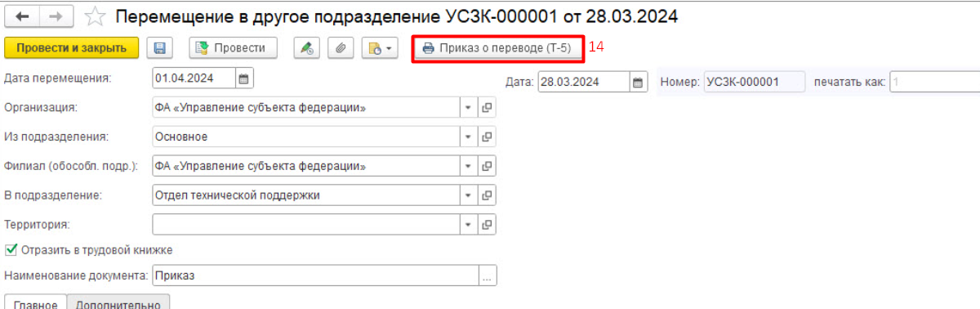Open calendar for the Дата field

pyautogui.click(x=639, y=83)
